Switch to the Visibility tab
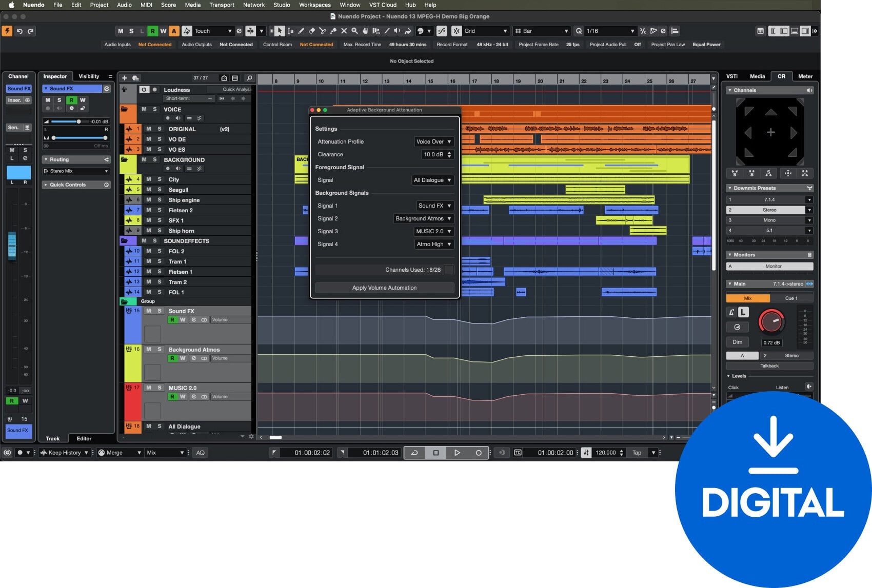This screenshot has height=588, width=872. point(89,76)
